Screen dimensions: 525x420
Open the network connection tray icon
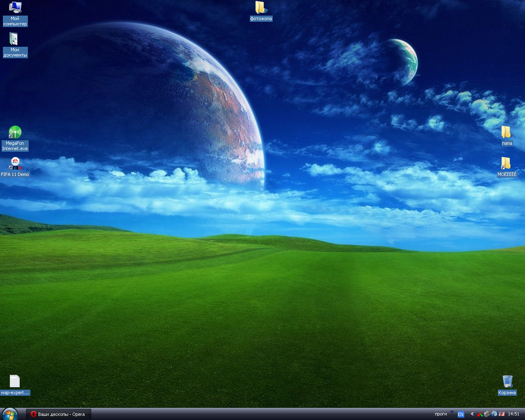[487, 414]
